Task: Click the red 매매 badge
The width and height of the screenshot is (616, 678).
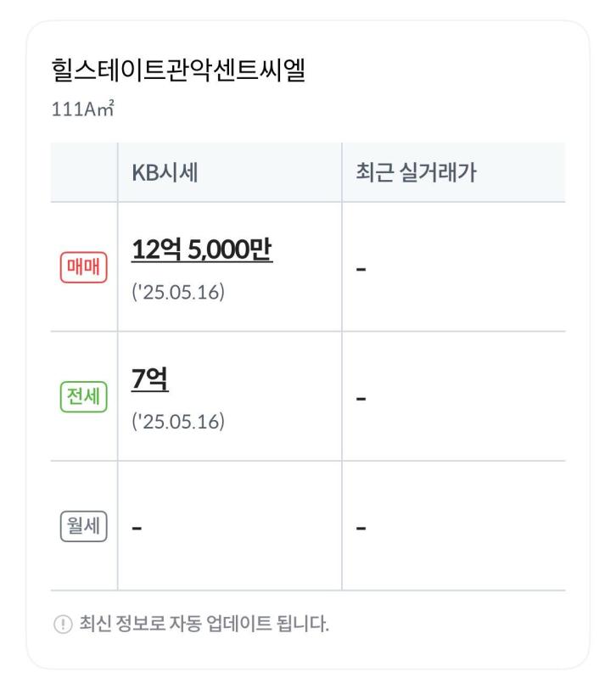Action: 83,267
